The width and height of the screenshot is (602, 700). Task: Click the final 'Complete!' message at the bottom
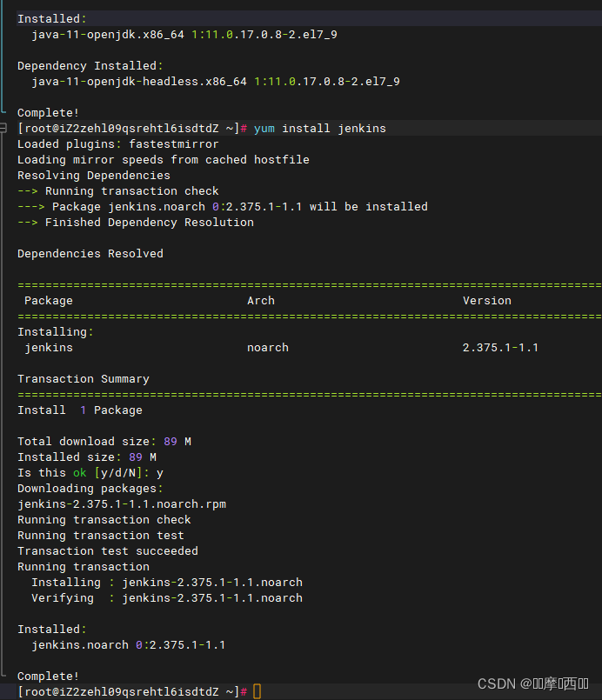(x=48, y=676)
